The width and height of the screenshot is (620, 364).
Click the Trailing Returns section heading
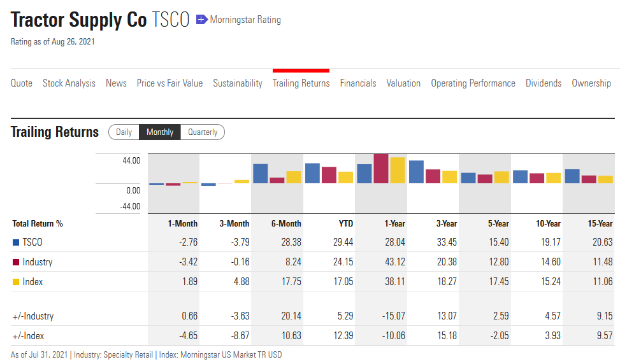pyautogui.click(x=55, y=132)
